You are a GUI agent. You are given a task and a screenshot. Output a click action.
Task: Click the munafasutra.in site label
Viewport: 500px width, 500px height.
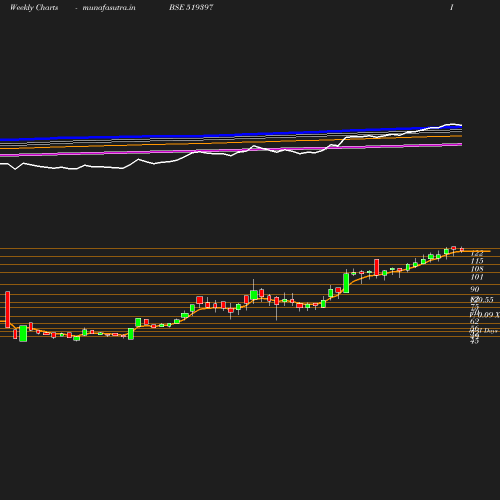[109, 8]
